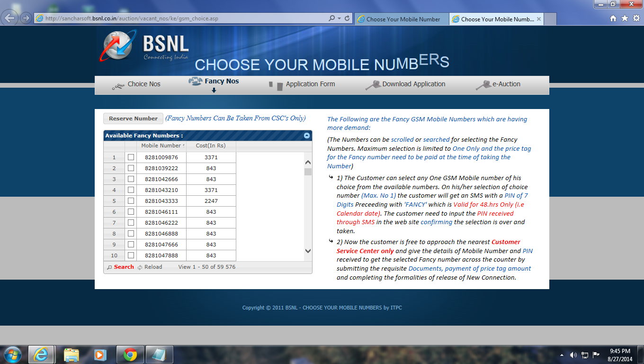The width and height of the screenshot is (644, 364).
Task: Tick the checkbox for 8281047666
Action: pyautogui.click(x=131, y=245)
